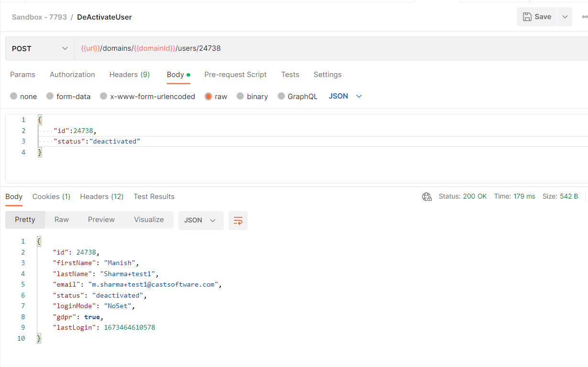
Task: Open the response Body tab
Action: 14,197
